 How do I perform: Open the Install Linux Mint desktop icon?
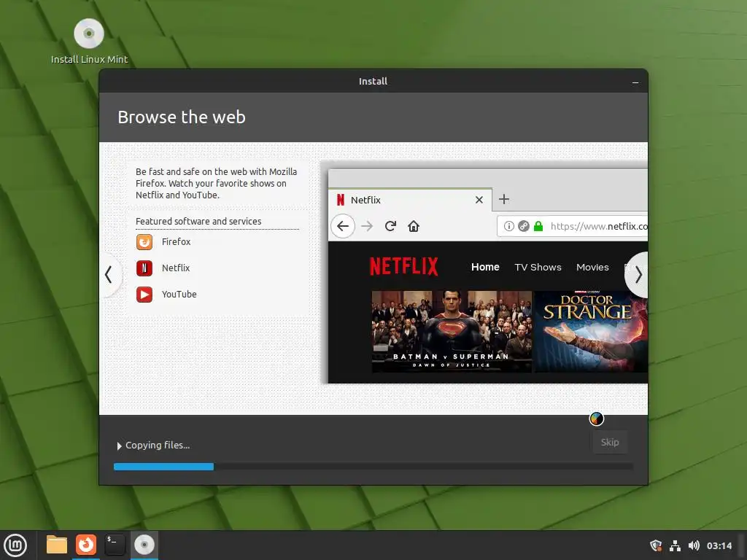tap(89, 42)
